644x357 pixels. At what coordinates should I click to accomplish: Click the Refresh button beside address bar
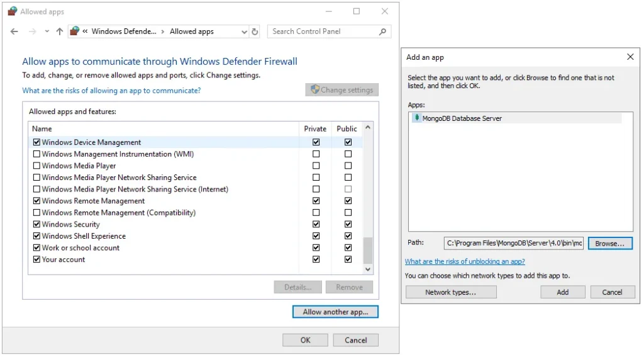[255, 31]
